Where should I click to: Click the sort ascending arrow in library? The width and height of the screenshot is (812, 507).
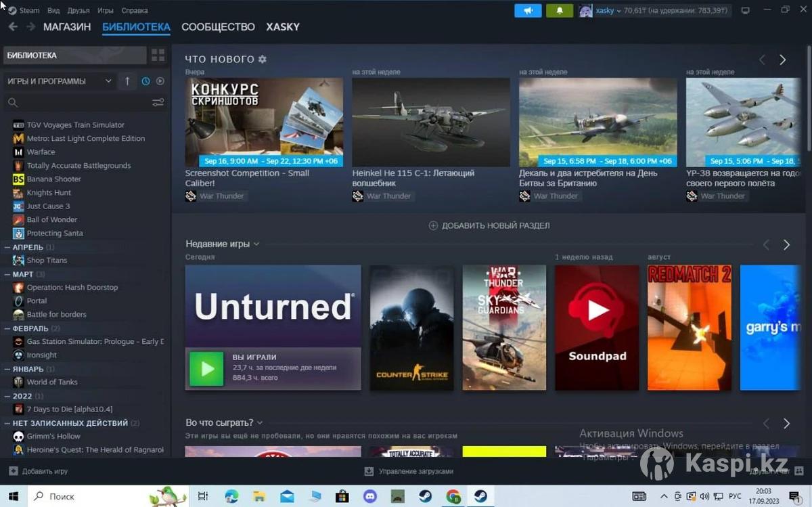[127, 81]
